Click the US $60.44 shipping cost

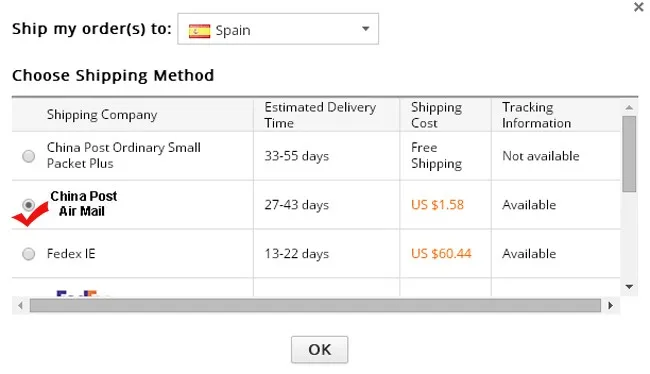(441, 253)
